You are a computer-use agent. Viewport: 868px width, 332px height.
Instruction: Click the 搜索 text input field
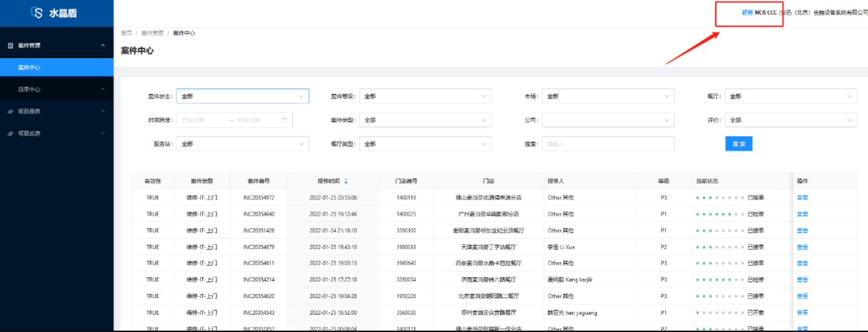click(x=608, y=144)
